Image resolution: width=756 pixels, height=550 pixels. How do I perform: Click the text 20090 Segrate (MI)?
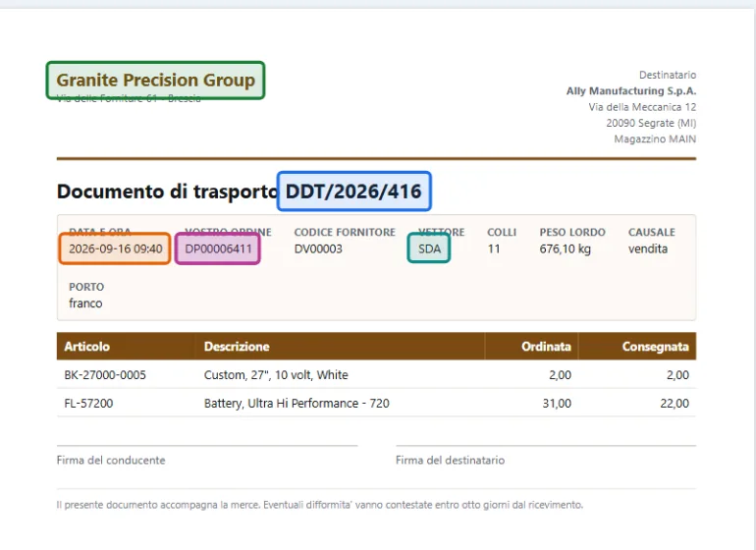pos(651,123)
